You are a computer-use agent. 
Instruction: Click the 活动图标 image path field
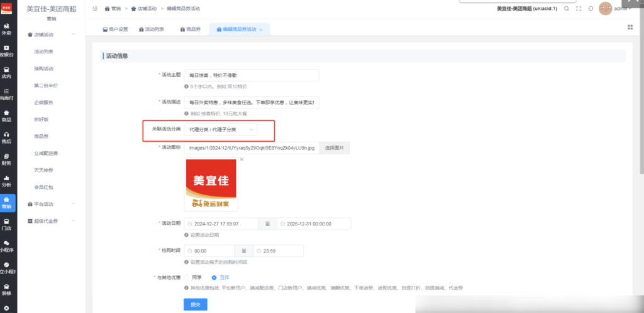252,147
